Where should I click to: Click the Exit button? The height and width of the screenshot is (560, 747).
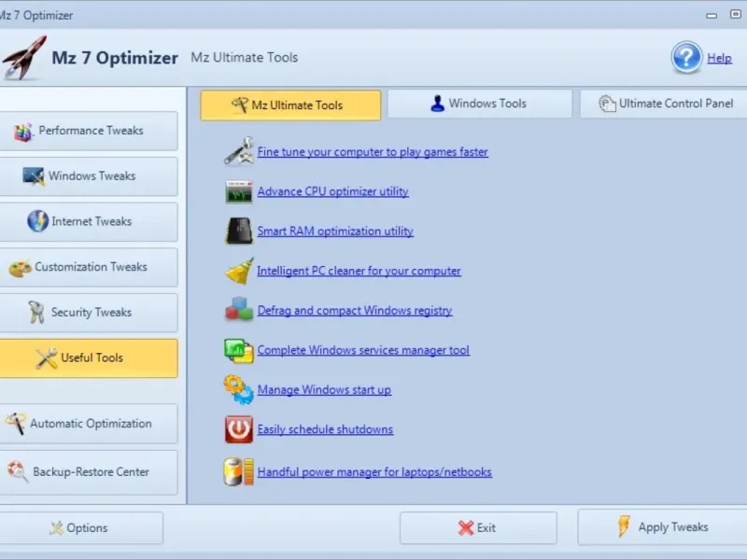pos(478,527)
